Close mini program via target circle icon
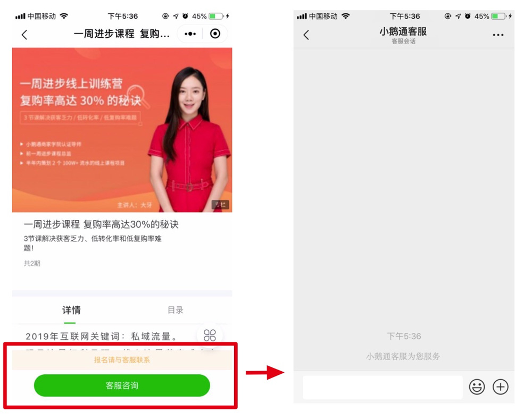532x419 pixels. coord(215,33)
